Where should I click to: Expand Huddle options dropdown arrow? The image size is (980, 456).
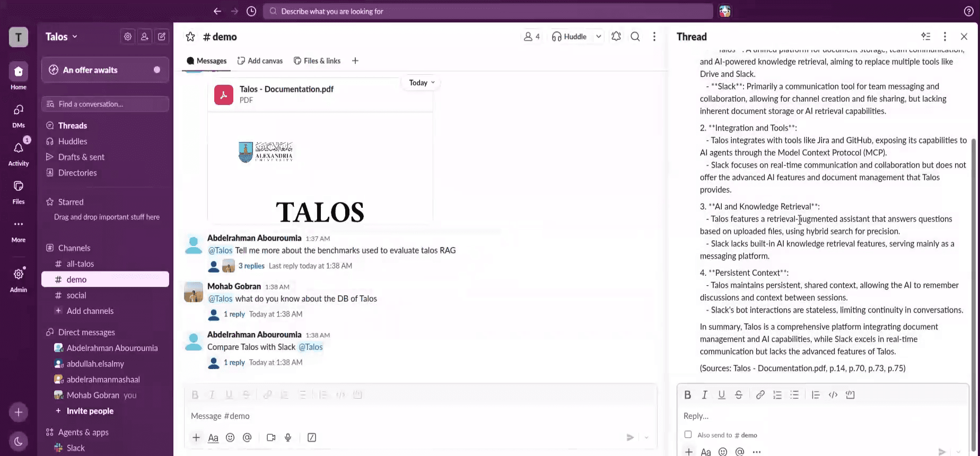(x=599, y=37)
